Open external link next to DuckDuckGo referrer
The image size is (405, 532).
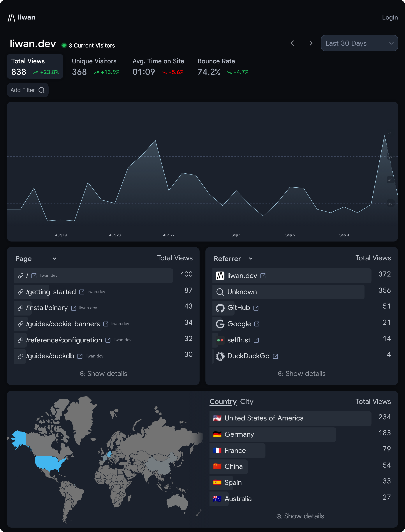[x=276, y=356]
